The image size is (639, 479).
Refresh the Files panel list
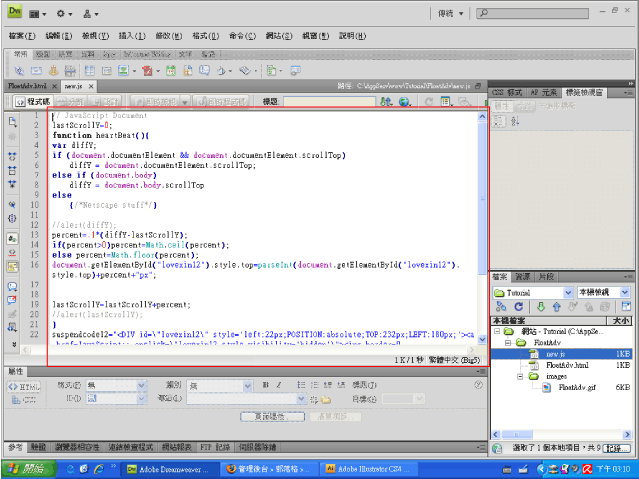point(518,307)
